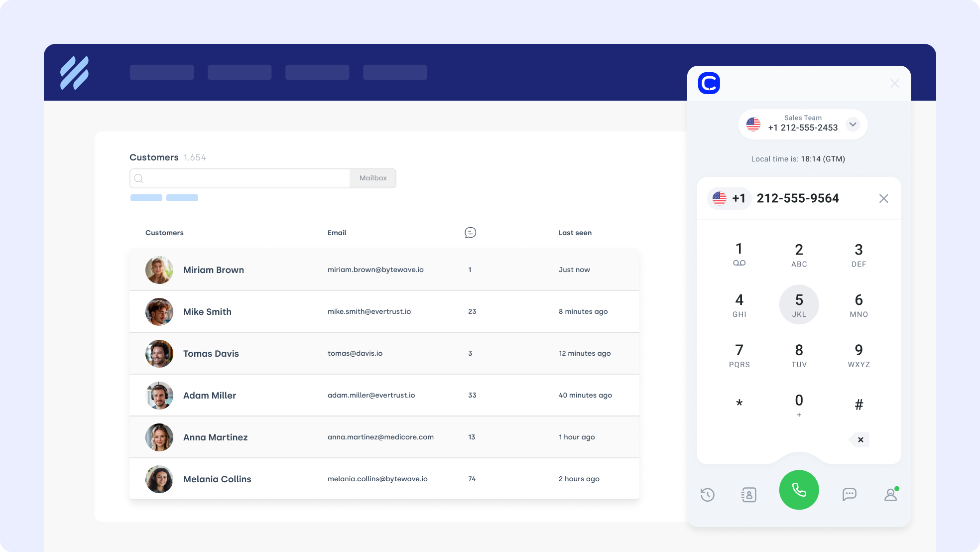The image size is (980, 552).
Task: Click the Help Scout logo
Action: pos(75,73)
